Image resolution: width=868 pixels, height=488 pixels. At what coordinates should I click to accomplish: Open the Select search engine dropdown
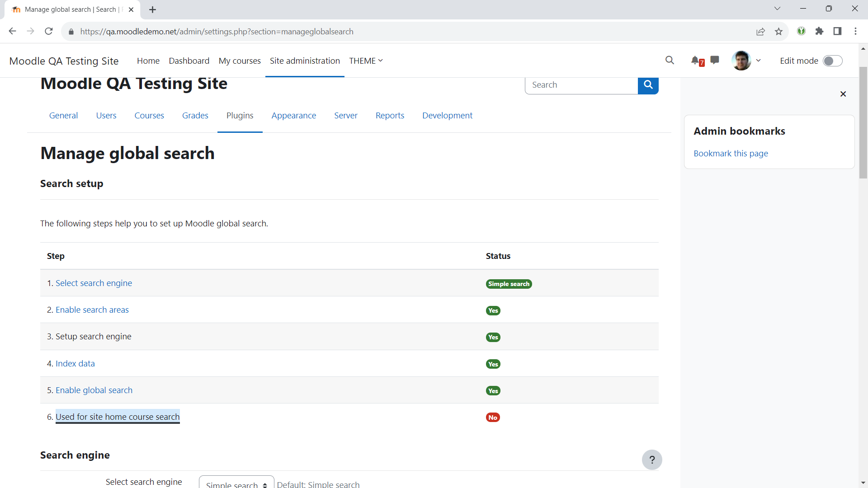(236, 482)
